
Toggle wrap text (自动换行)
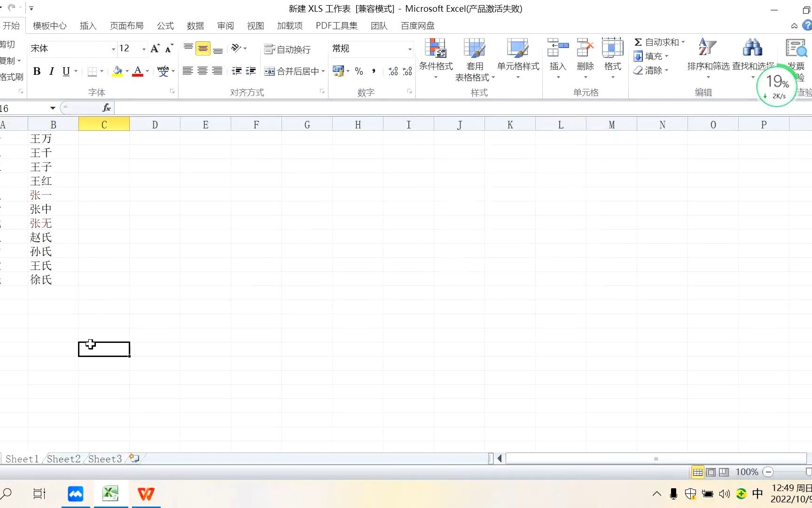coord(287,49)
